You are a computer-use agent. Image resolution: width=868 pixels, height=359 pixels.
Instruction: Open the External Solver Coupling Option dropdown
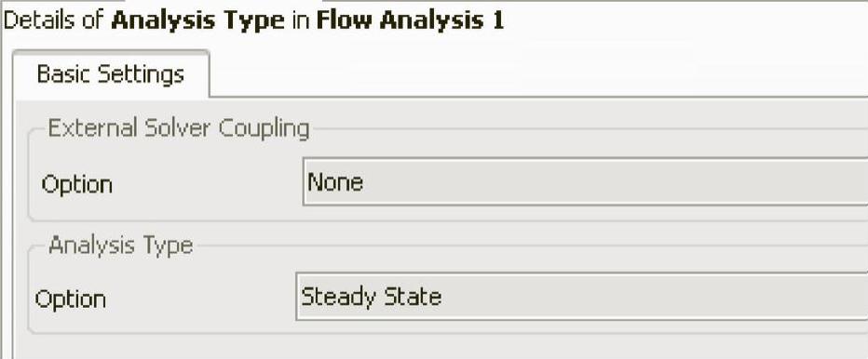click(585, 182)
